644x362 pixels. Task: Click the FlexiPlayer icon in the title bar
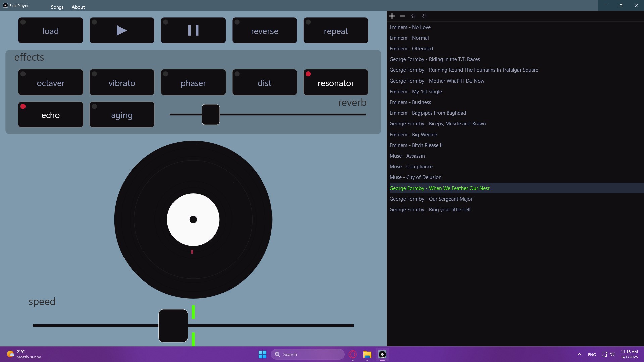5,5
